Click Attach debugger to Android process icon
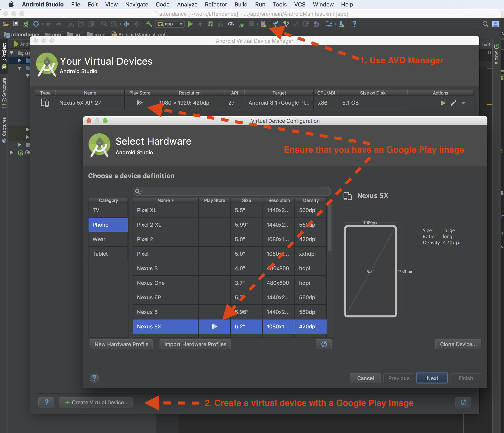Screen dimensions: 504x433 tap(241, 24)
